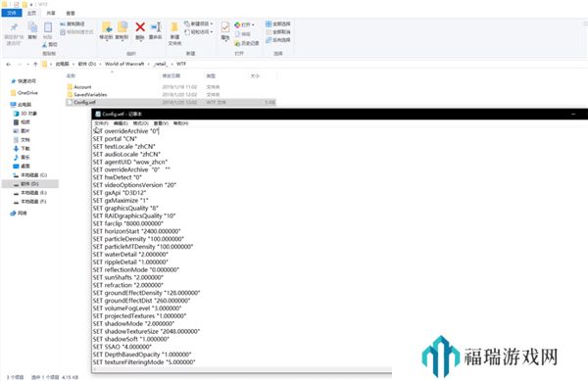
Task: Click the Select all option
Action: (x=278, y=24)
